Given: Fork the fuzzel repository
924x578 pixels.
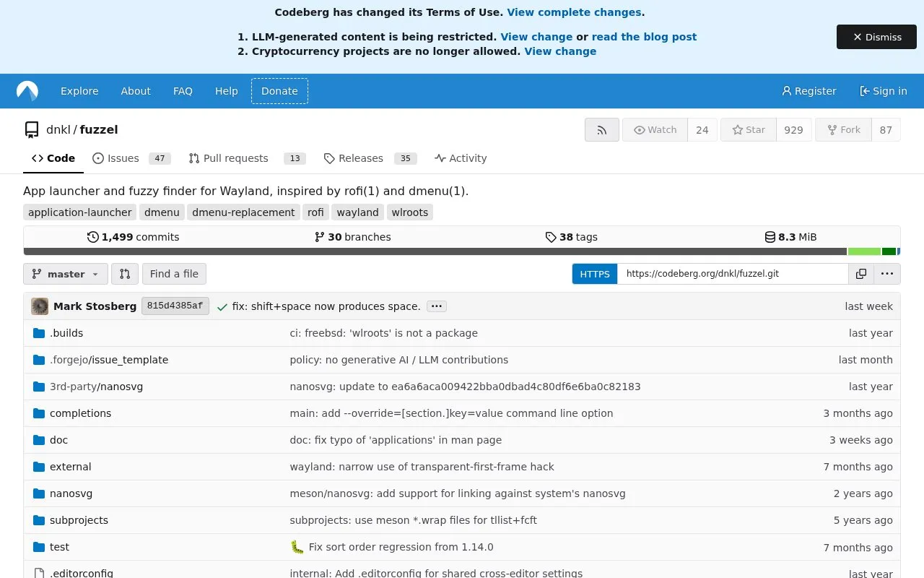Looking at the screenshot, I should 843,130.
